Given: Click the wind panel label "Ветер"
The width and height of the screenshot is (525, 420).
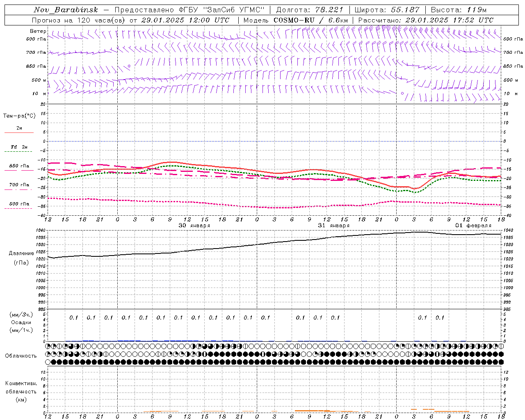Looking at the screenshot, I should pyautogui.click(x=38, y=31).
